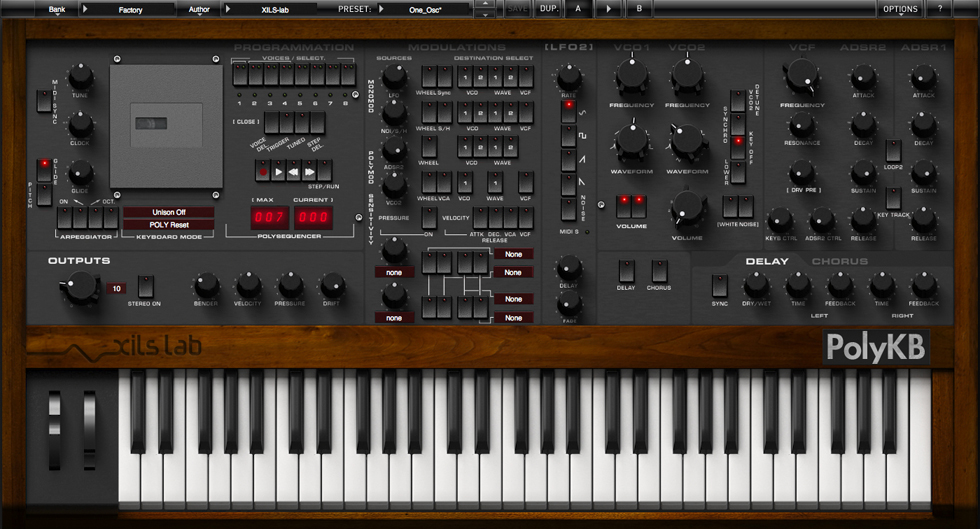
Task: Open the Factory bank dropdown
Action: [x=129, y=9]
